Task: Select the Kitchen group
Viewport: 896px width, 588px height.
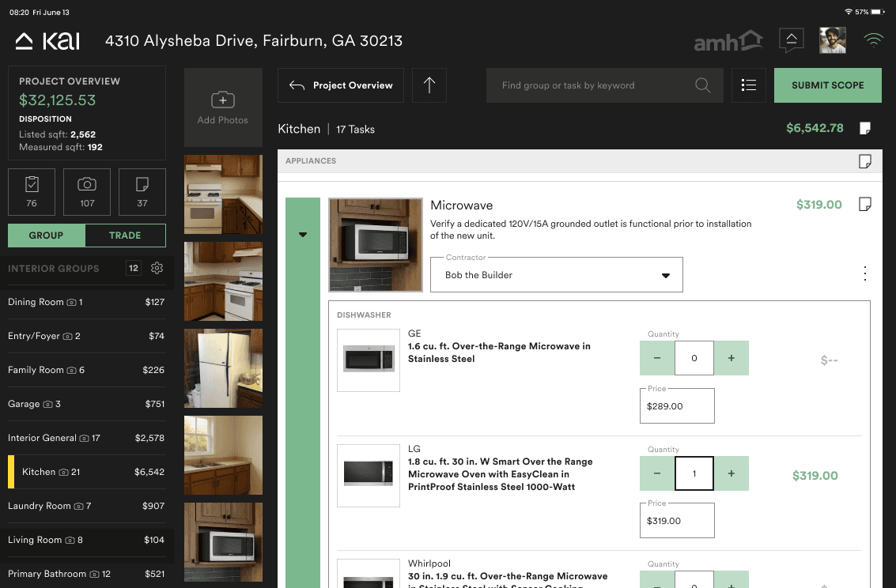Action: [86, 472]
